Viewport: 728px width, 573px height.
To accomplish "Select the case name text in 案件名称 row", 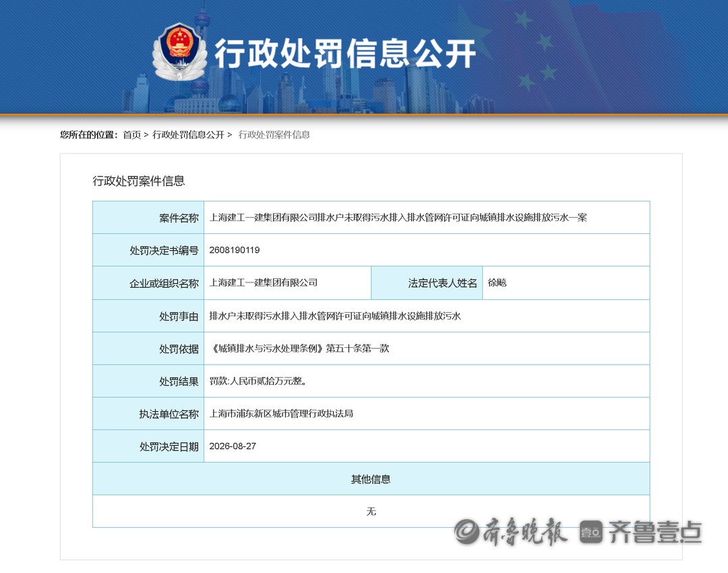I will [x=398, y=217].
